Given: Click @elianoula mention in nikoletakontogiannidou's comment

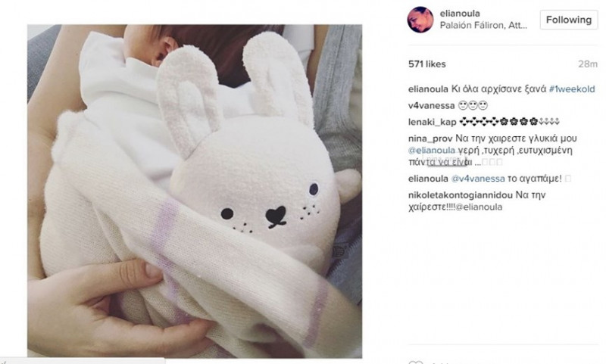Looking at the screenshot, I should point(479,207).
